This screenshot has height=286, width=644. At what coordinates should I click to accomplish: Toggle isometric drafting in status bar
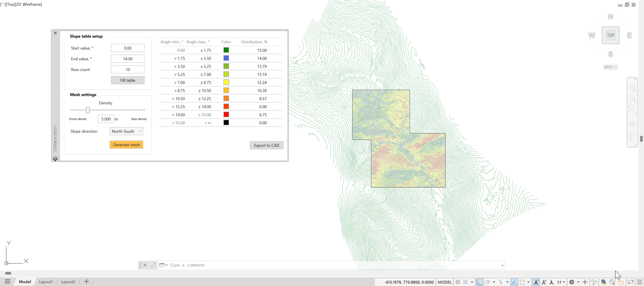501,282
